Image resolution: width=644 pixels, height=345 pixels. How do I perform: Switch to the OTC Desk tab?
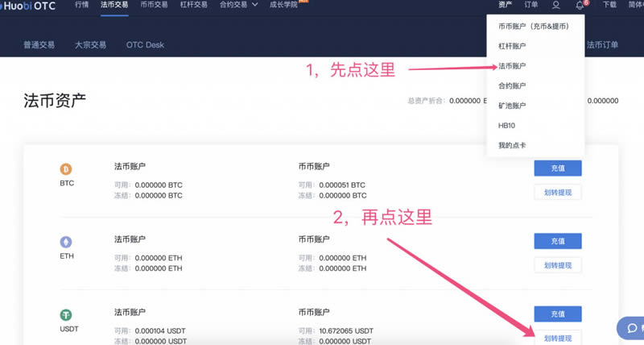pos(144,45)
